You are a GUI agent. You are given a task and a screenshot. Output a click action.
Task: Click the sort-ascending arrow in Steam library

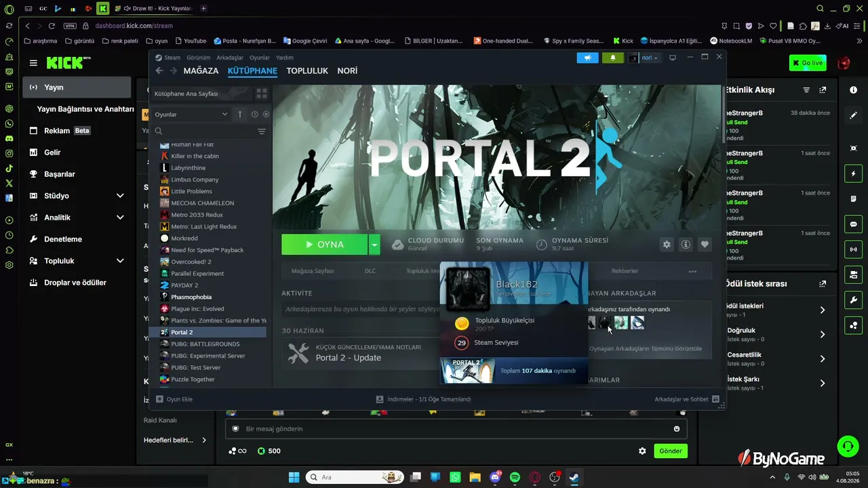point(239,115)
